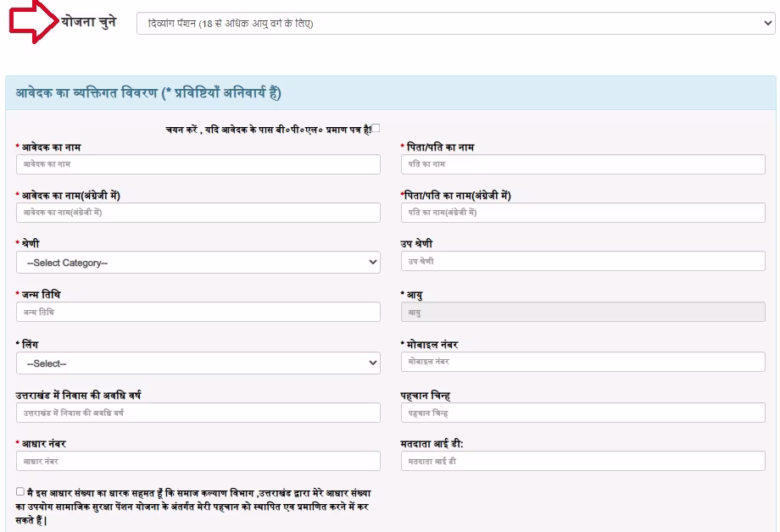Click the उप श्रेणी input field
Viewport: 780px width, 532px height.
pos(583,261)
